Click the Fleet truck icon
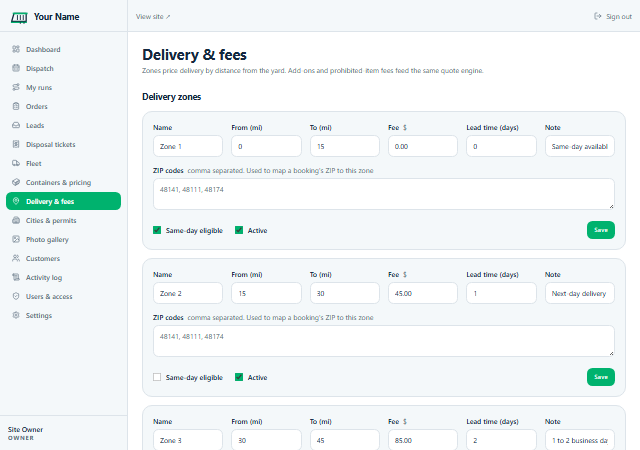Image resolution: width=640 pixels, height=450 pixels. click(x=16, y=163)
